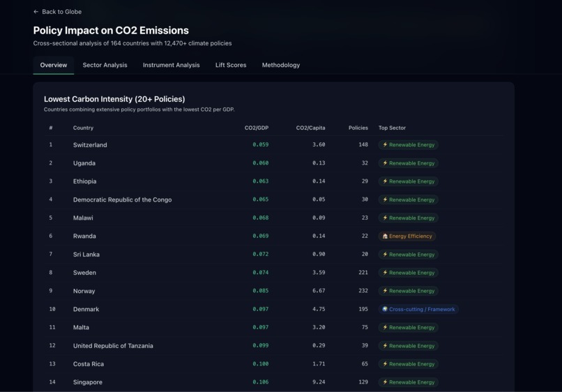The width and height of the screenshot is (562, 392).
Task: Click Singapore's CO2/Capita value 9.24
Action: tap(319, 382)
